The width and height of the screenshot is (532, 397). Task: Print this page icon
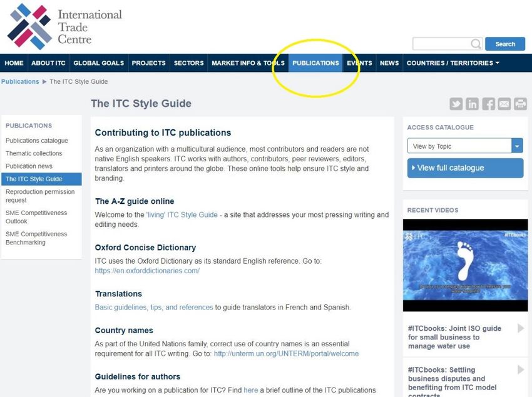(x=521, y=104)
